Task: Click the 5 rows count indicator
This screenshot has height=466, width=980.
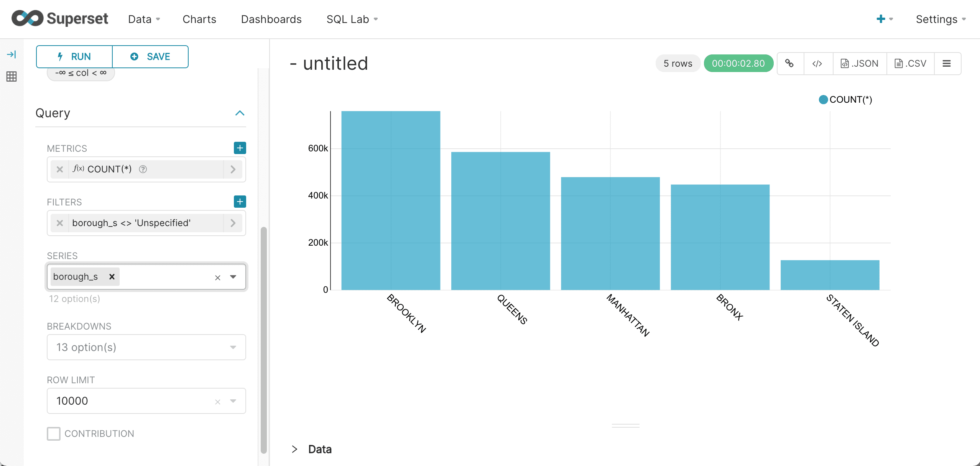Action: click(677, 63)
